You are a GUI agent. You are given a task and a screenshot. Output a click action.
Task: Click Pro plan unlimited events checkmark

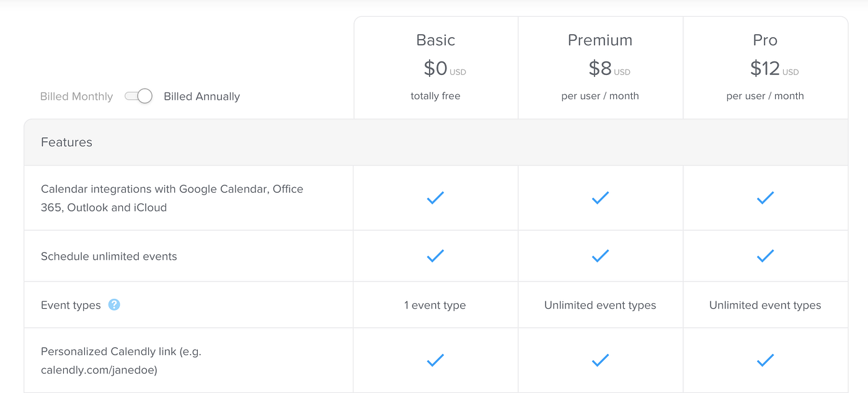tap(765, 255)
